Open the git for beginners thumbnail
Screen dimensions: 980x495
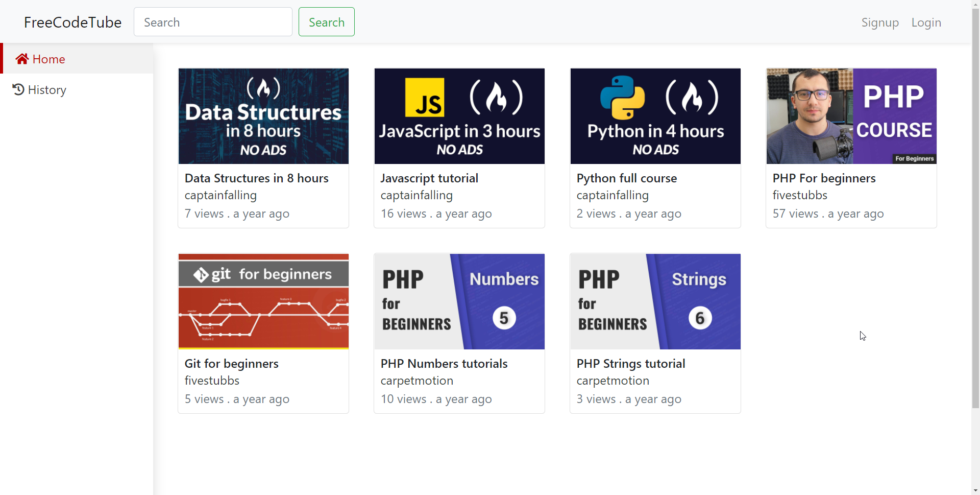(263, 301)
